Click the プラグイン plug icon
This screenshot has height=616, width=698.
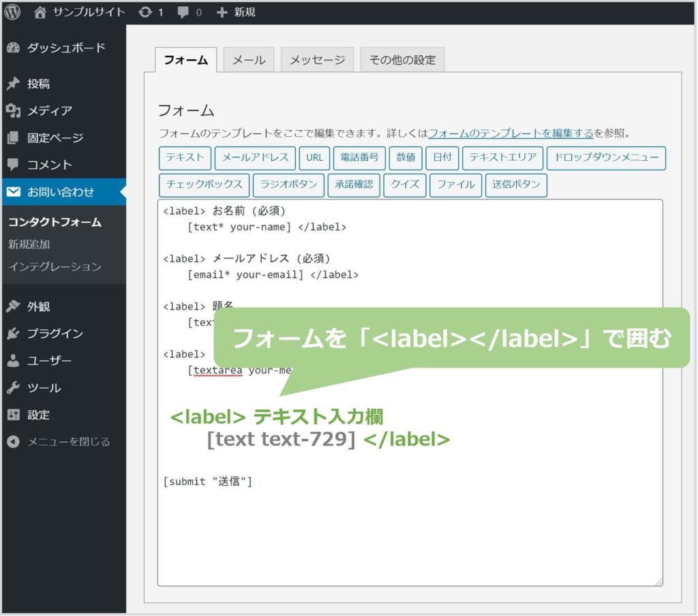click(14, 333)
